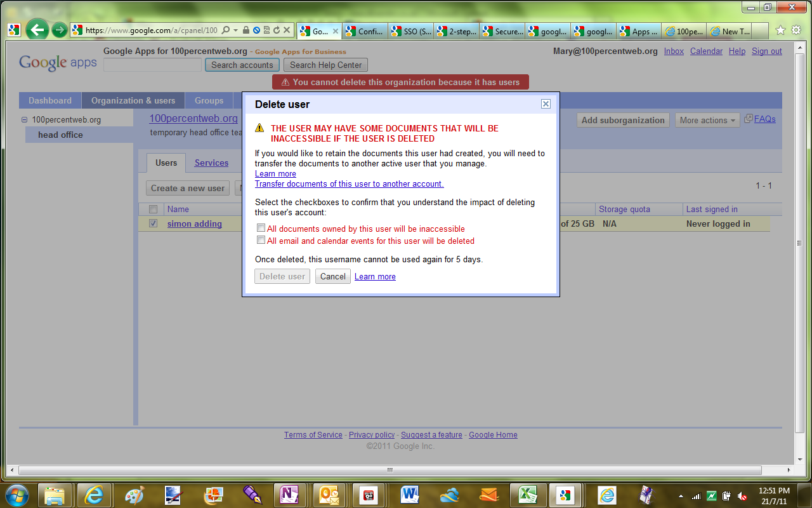
Task: Open the FAQs link
Action: tap(765, 119)
